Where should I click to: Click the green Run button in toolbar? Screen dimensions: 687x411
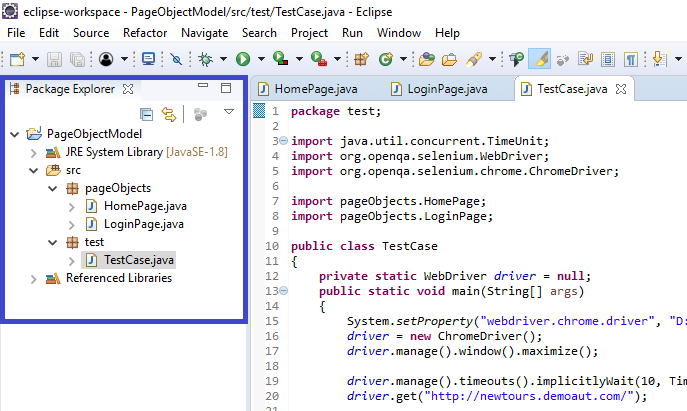(243, 59)
